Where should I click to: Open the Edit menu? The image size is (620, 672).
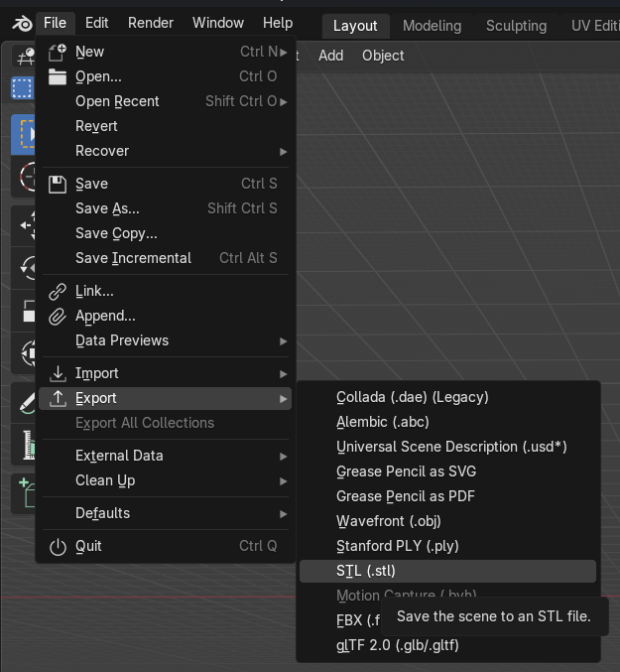pyautogui.click(x=97, y=23)
